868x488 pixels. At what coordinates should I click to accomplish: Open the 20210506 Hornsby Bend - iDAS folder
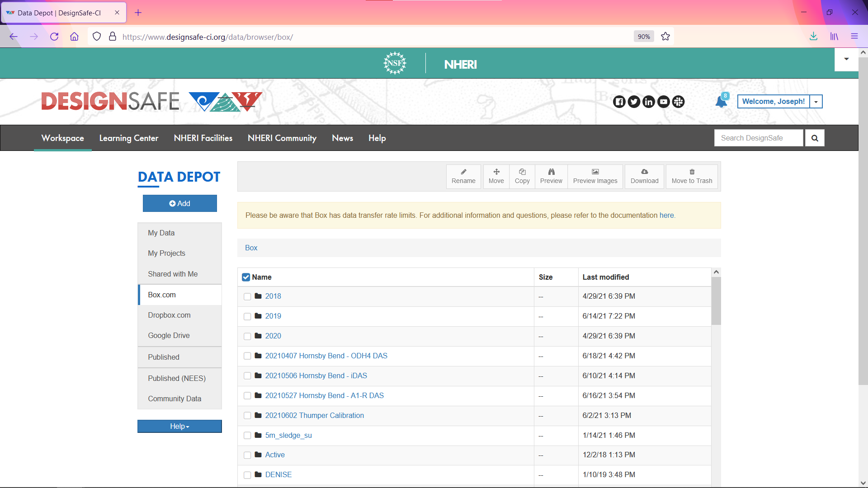pyautogui.click(x=316, y=375)
